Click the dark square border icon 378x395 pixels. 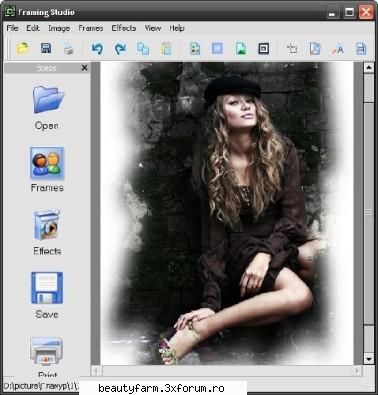[264, 49]
